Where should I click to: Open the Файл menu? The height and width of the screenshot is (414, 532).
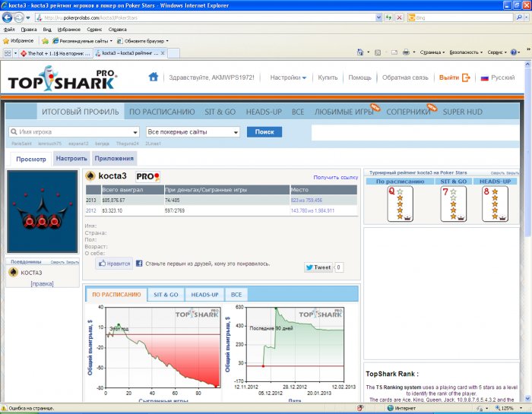[x=9, y=30]
